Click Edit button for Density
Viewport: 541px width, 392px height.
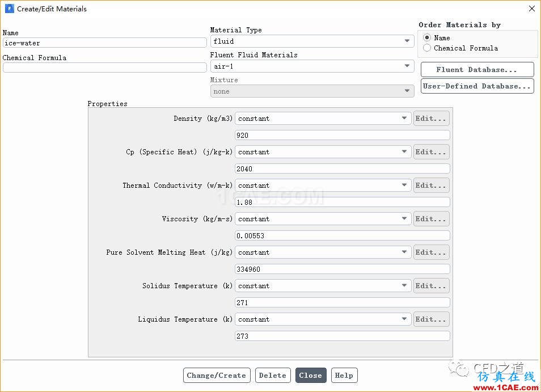click(x=432, y=119)
